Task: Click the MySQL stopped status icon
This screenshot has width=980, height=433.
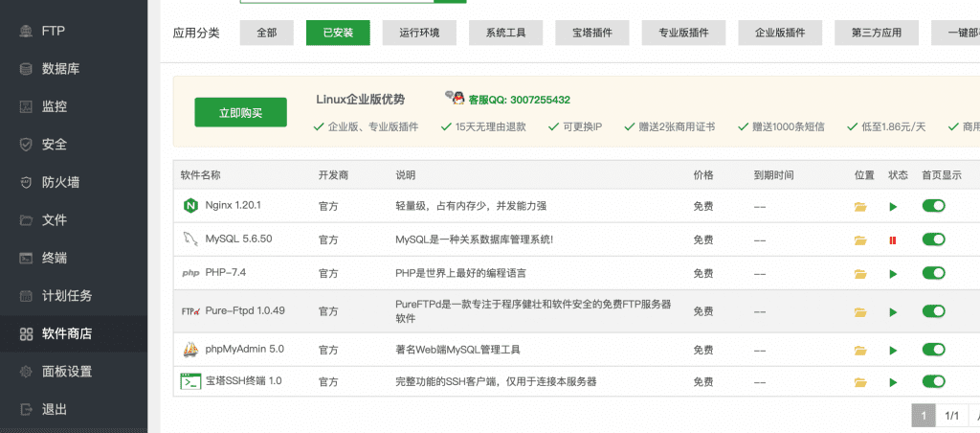Action: pos(893,240)
